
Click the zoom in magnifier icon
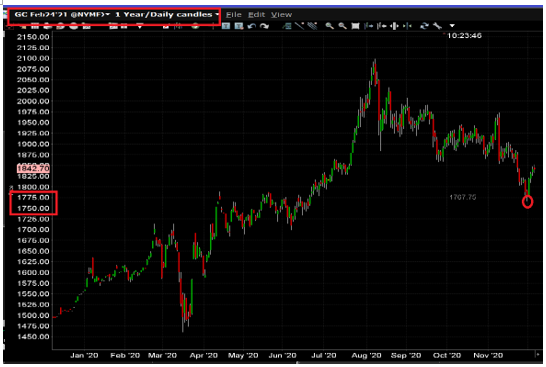pyautogui.click(x=330, y=26)
